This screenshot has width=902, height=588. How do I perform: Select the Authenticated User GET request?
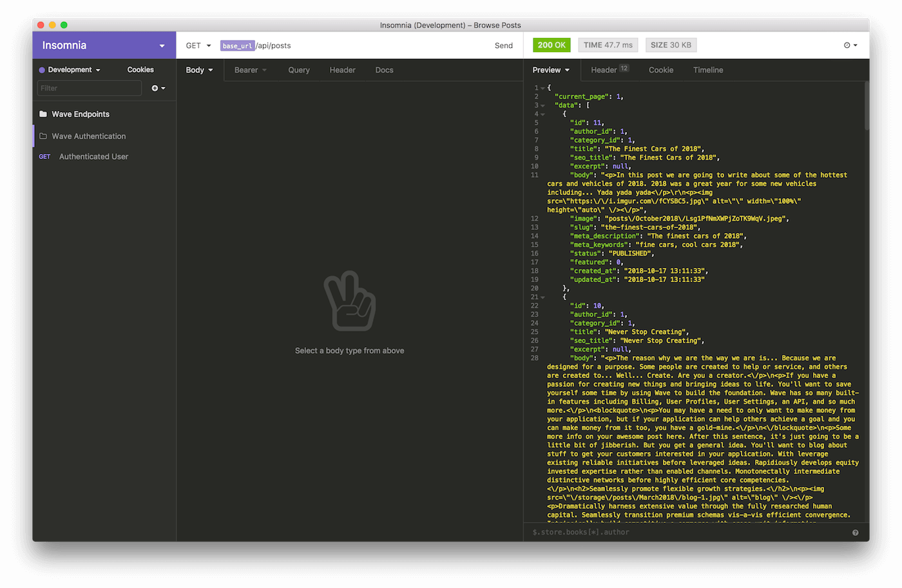[x=93, y=156]
